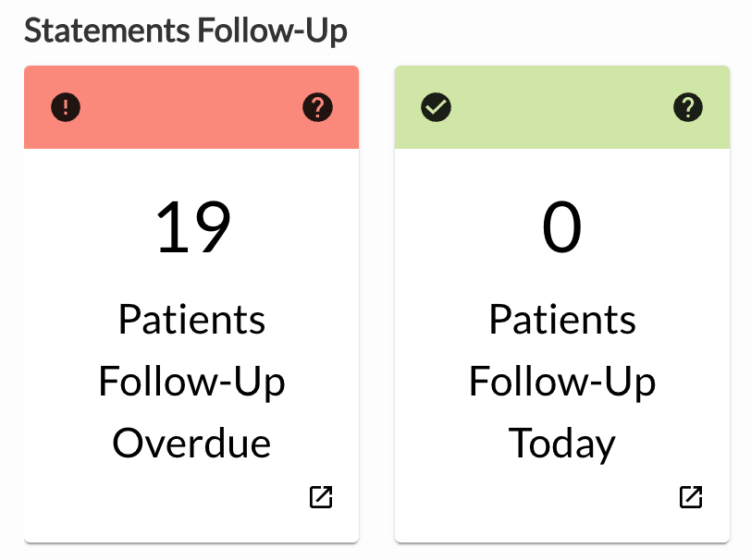Click Follow-Up text in the overdue card

tap(191, 382)
